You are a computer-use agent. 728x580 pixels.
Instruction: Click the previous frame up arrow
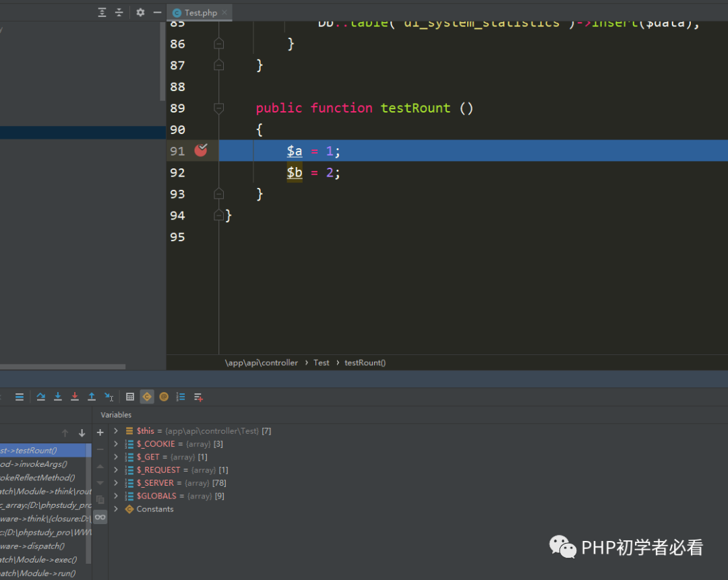65,433
